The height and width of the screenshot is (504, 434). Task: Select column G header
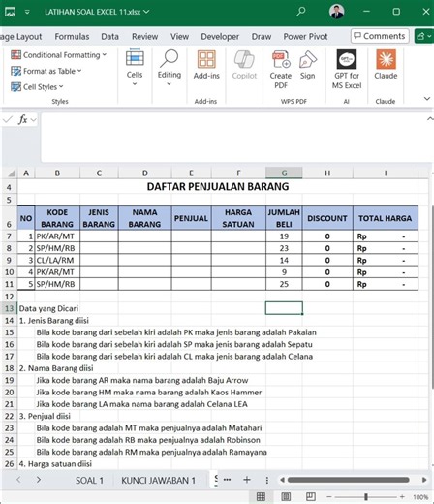(x=284, y=173)
